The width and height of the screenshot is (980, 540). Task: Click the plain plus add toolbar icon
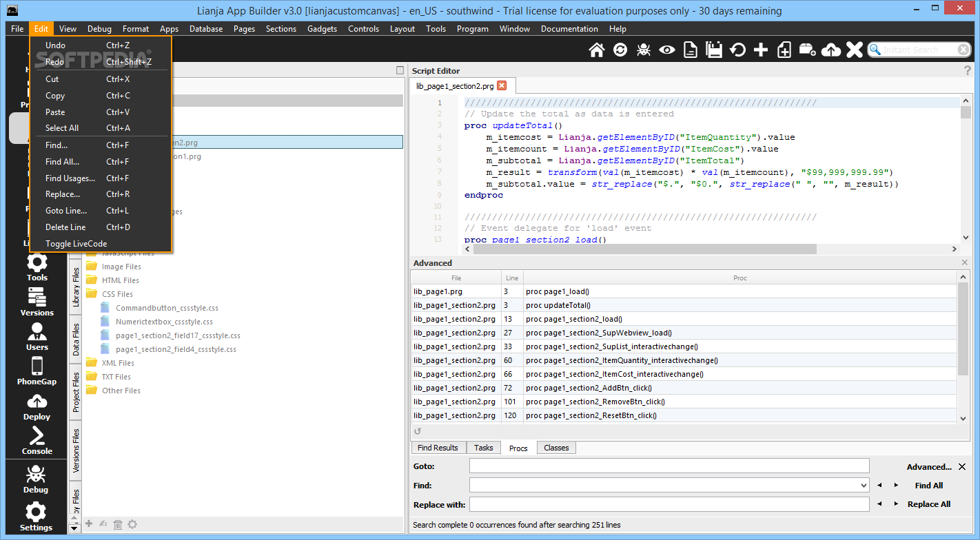click(761, 50)
